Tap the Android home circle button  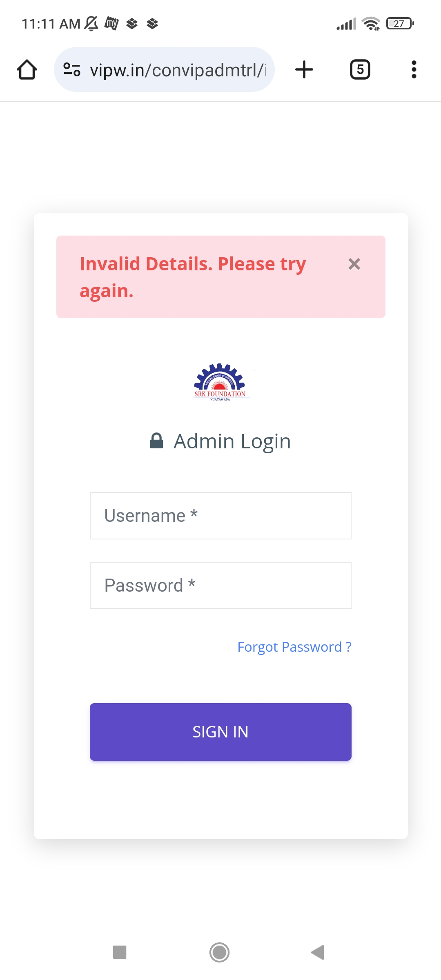(220, 952)
